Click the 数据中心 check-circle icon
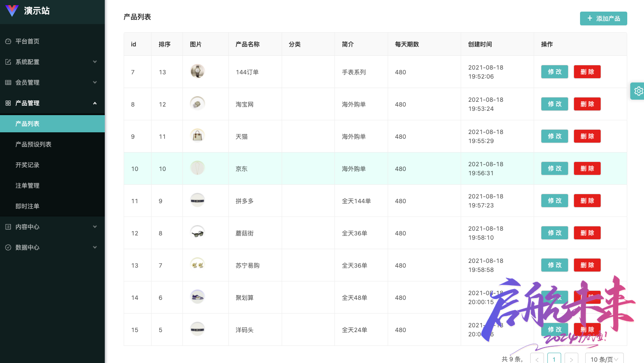This screenshot has width=644, height=363. (x=8, y=247)
